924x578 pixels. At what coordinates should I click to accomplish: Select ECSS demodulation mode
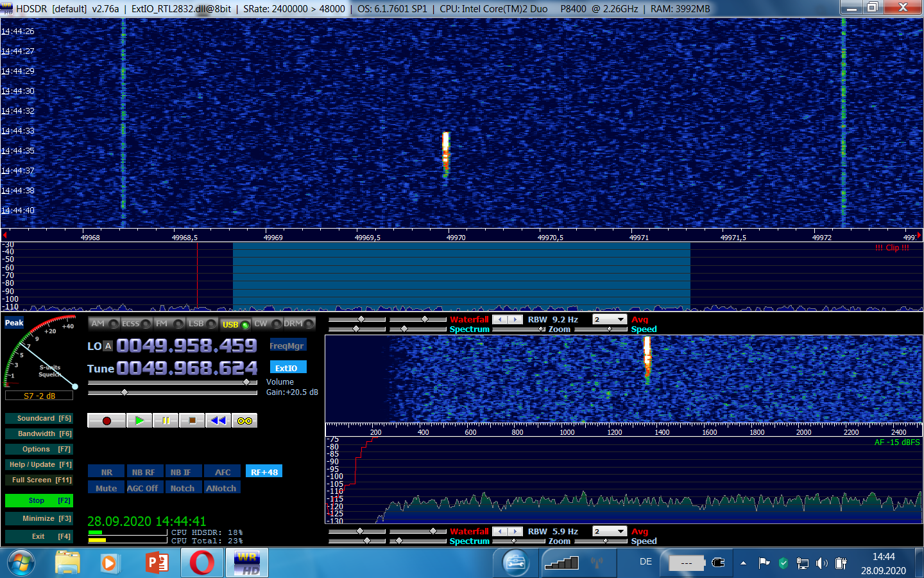(137, 324)
